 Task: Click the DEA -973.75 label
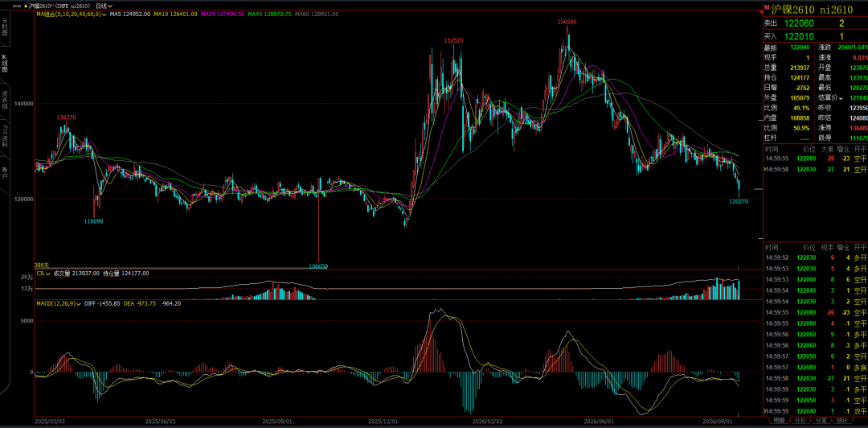coord(140,304)
